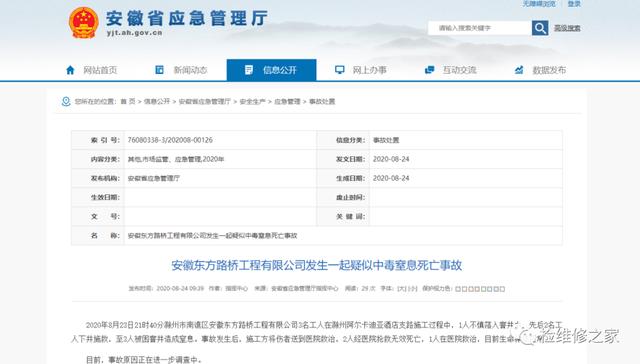Click the paragraph beginning 目前，事故原因

144,360
